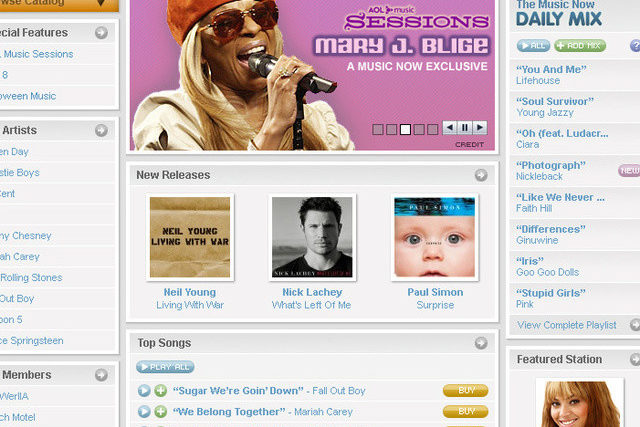The image size is (640, 427).
Task: Go to previous banner slide arrow
Action: (x=450, y=128)
